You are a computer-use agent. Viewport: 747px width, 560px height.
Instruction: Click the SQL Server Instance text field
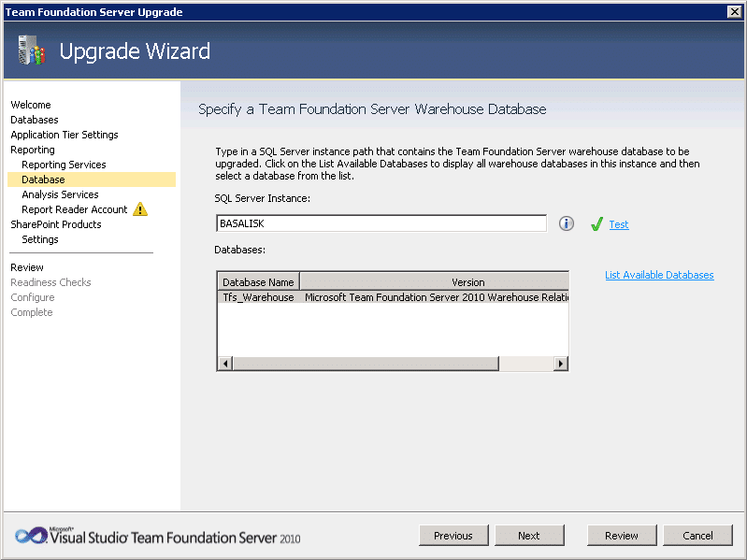(x=381, y=223)
